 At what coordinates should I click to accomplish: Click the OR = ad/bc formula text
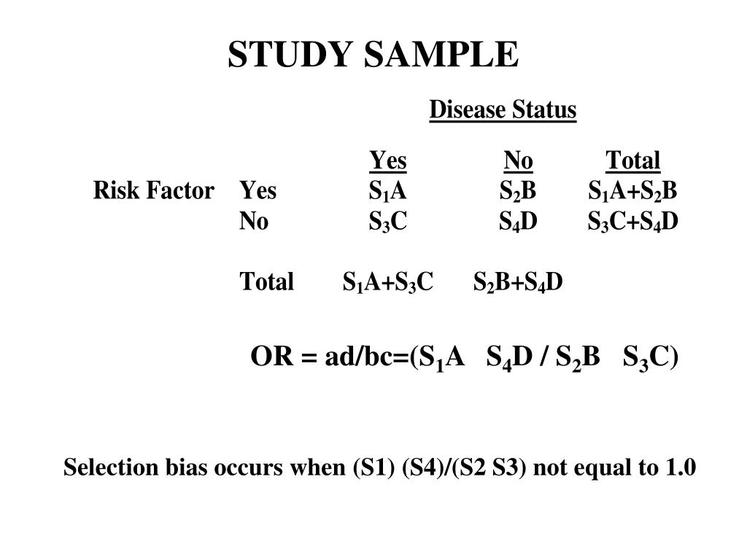(464, 357)
